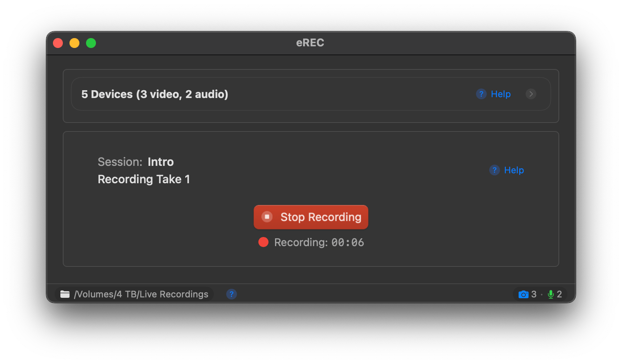Click the audio device count showing 2
Viewport: 622px width, 364px height.
click(x=560, y=294)
